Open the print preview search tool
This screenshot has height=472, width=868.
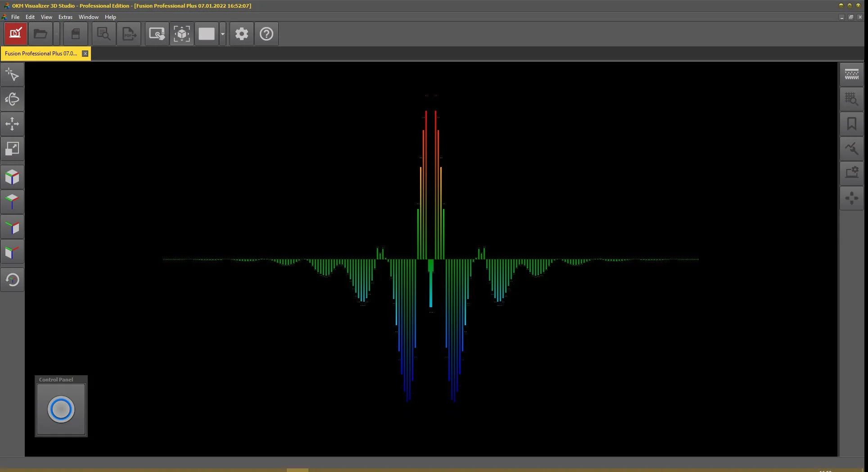(103, 34)
